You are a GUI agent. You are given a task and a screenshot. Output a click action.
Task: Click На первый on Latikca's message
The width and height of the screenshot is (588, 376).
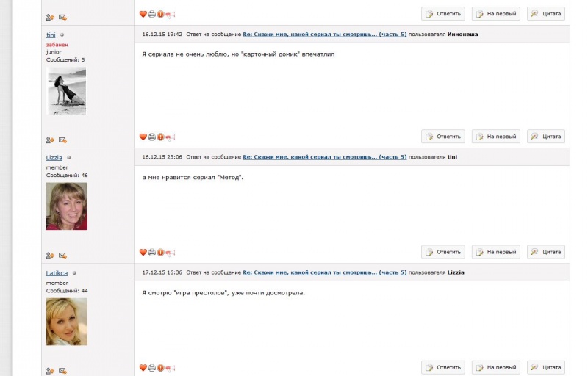(495, 367)
